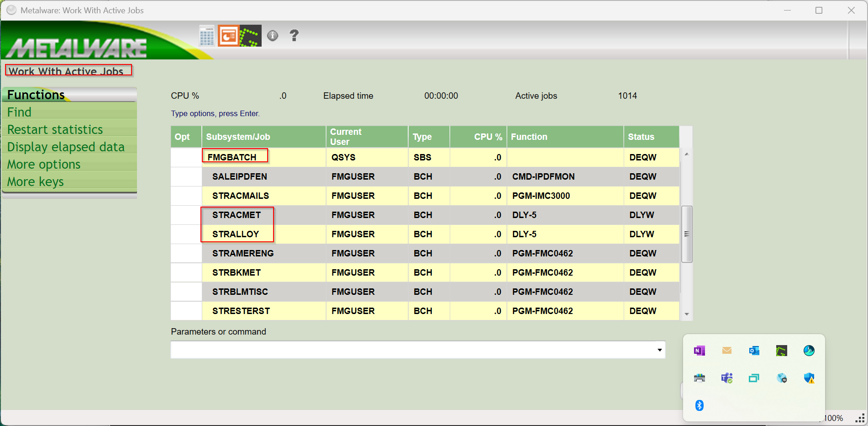868x426 pixels.
Task: Select the STRBLMTISC job name
Action: [x=240, y=292]
